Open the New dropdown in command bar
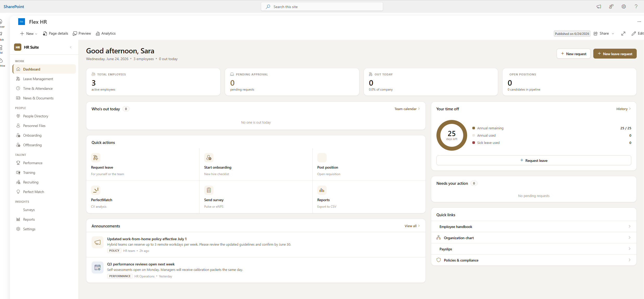Viewport: 644px width, 299px height. pyautogui.click(x=29, y=34)
